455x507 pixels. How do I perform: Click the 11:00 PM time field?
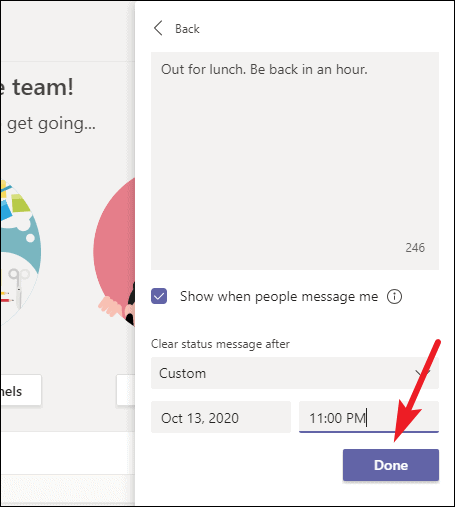coord(369,417)
